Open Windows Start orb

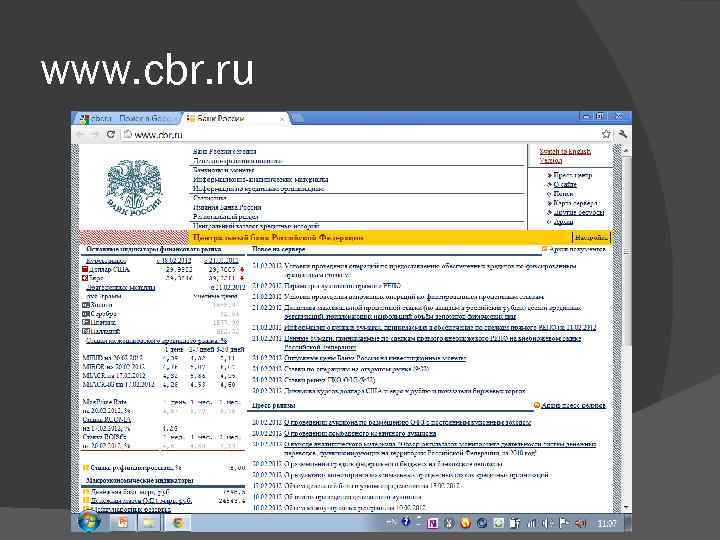90,523
